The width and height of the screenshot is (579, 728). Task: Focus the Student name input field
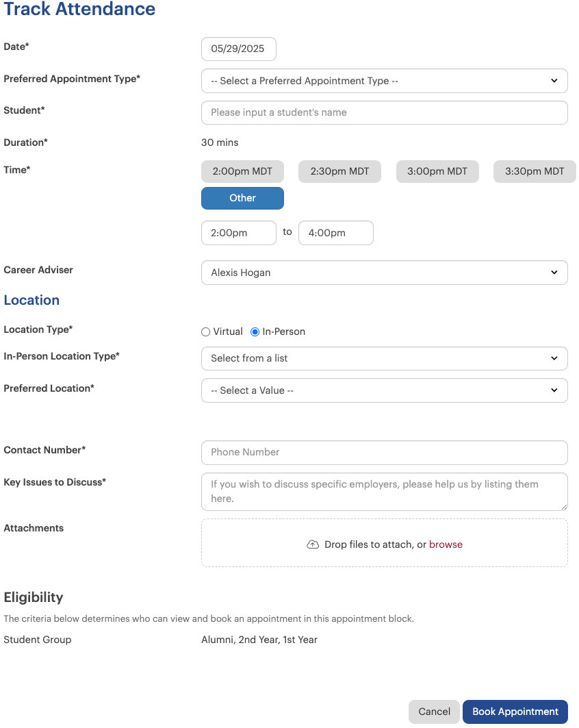384,113
